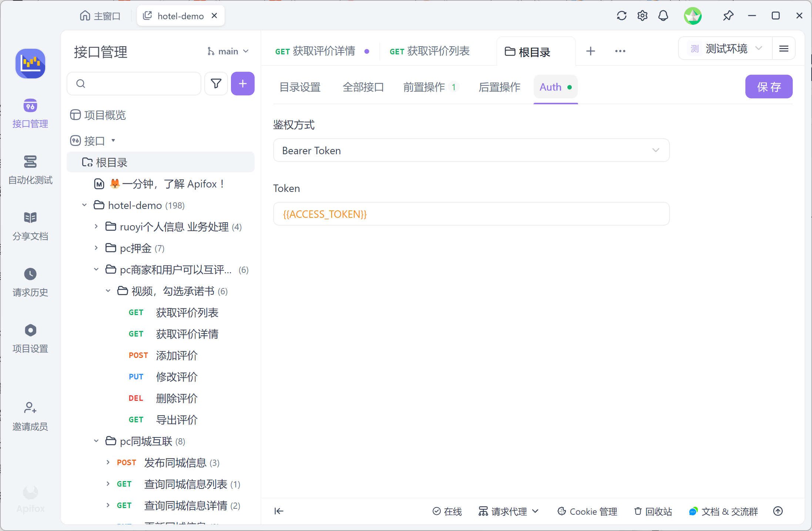Open the 回收站 trash bin
The height and width of the screenshot is (531, 812).
click(653, 511)
